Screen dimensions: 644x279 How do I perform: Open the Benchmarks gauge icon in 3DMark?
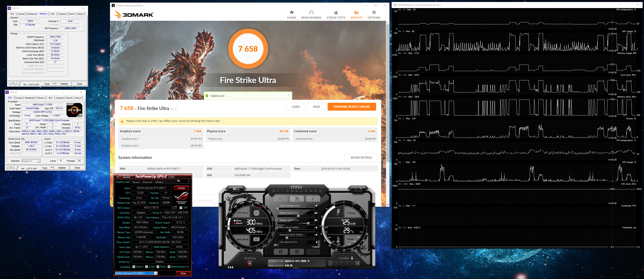tap(311, 13)
